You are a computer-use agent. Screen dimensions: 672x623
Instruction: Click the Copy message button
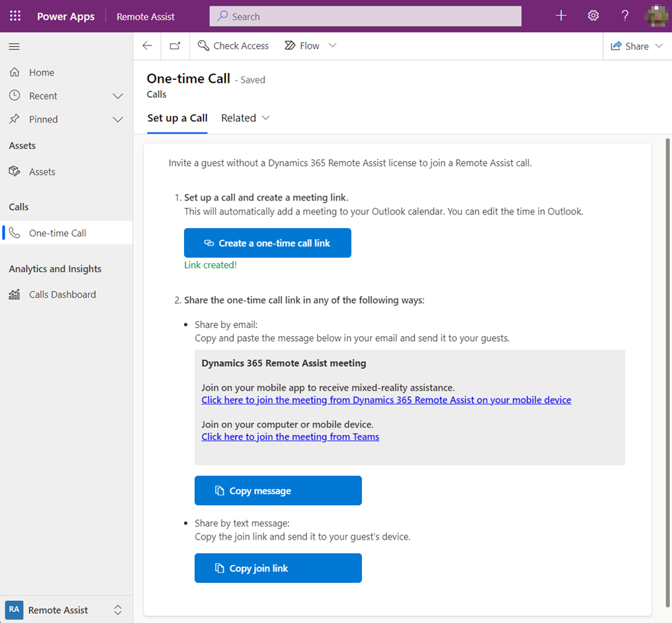click(278, 491)
